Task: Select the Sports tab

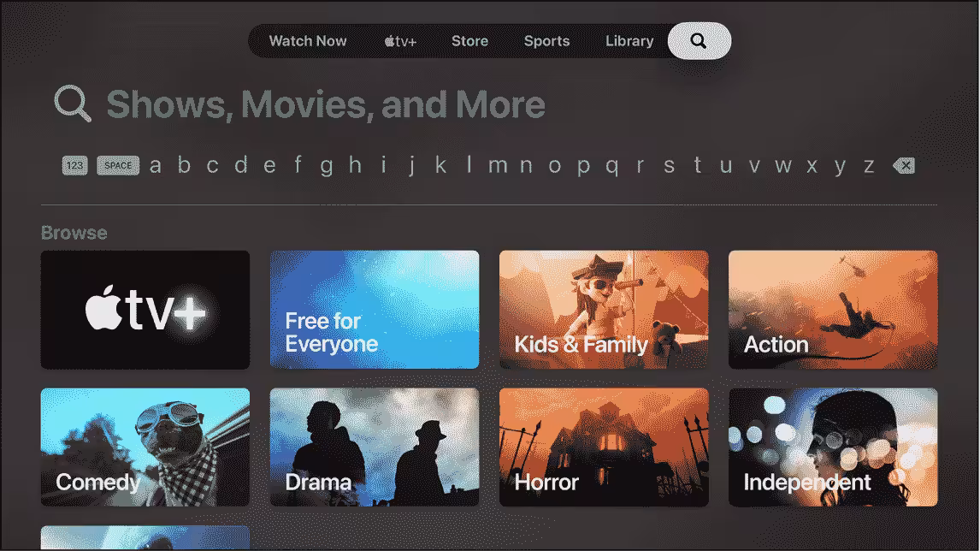Action: tap(547, 41)
